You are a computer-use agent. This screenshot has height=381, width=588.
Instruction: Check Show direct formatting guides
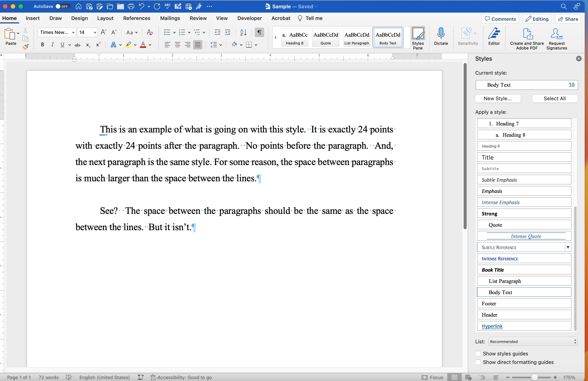point(478,362)
